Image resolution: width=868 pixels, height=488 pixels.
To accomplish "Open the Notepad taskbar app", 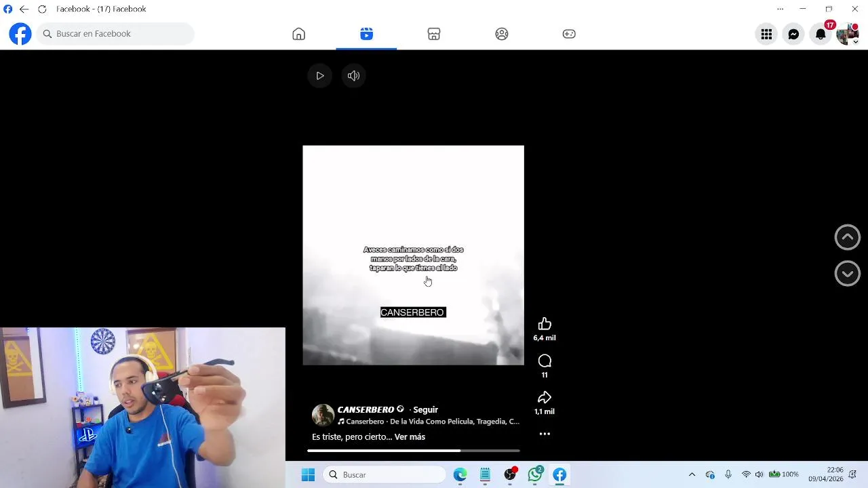I will tap(485, 474).
